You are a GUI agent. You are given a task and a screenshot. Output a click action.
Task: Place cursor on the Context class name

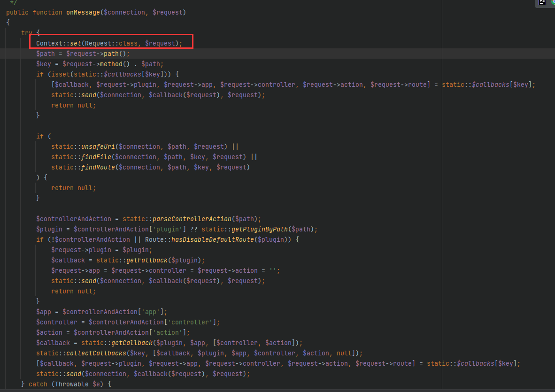[49, 43]
